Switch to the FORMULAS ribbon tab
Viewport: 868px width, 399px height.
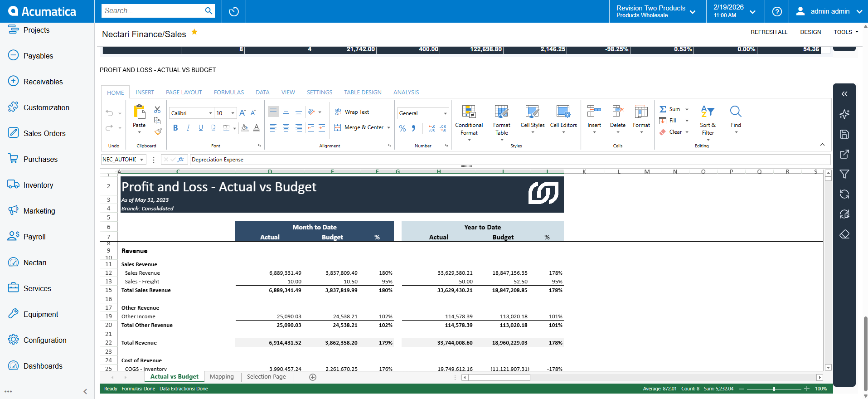pyautogui.click(x=228, y=92)
